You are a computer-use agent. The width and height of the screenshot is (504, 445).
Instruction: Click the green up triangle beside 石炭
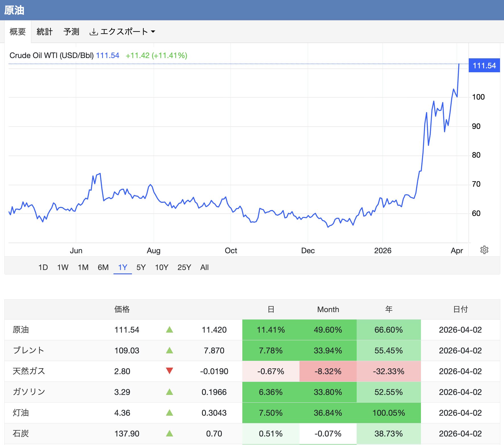[x=170, y=434]
